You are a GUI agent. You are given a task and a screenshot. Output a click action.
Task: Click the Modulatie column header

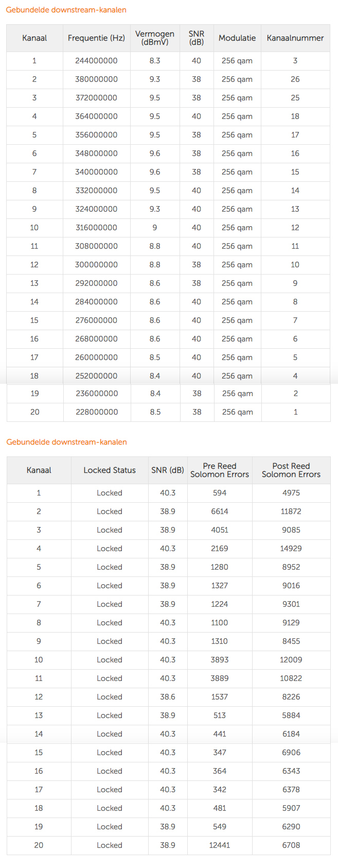click(237, 38)
